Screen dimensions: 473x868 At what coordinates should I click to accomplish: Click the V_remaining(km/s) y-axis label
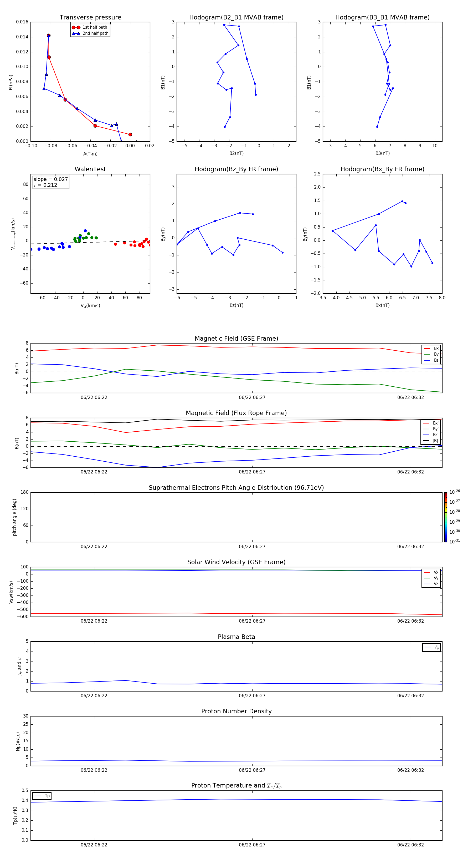click(13, 234)
